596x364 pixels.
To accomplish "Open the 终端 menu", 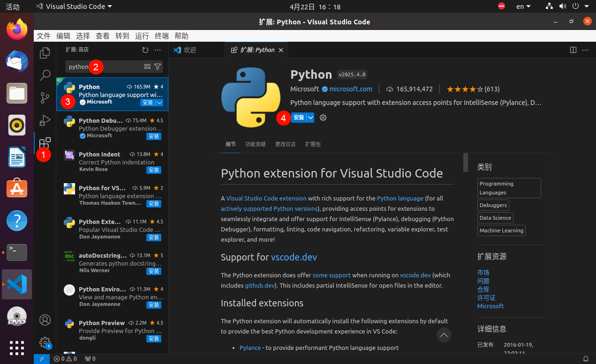I will [162, 36].
